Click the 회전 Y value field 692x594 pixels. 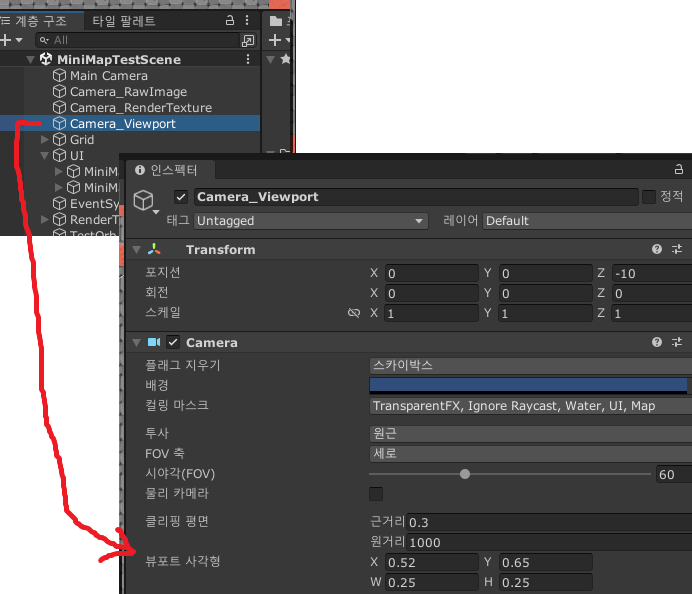545,293
